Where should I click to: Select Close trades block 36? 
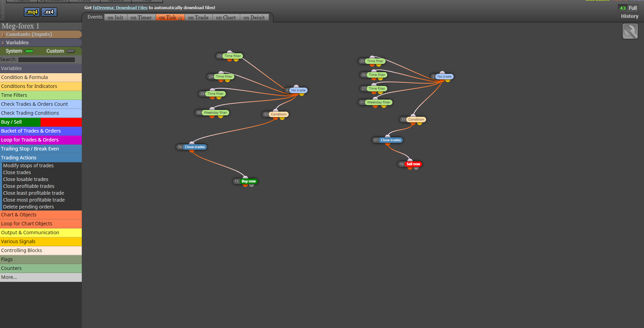click(195, 147)
